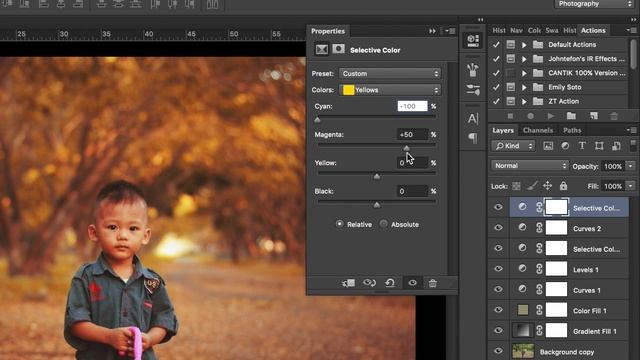Image resolution: width=640 pixels, height=360 pixels.
Task: Lock image pixels brush icon
Action: (532, 186)
